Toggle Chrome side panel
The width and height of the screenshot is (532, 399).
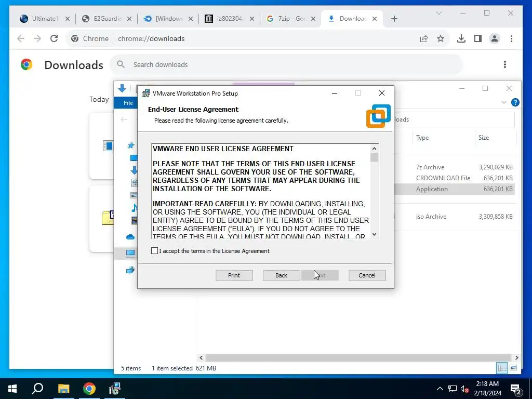click(478, 38)
